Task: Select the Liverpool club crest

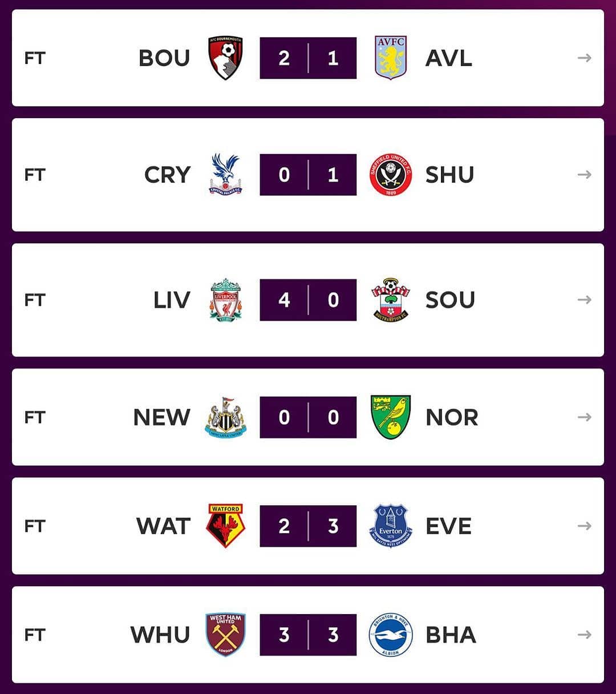Action: tap(225, 300)
